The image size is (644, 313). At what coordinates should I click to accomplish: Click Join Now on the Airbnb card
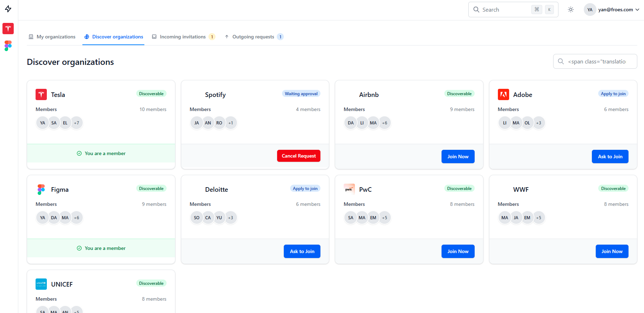click(458, 156)
